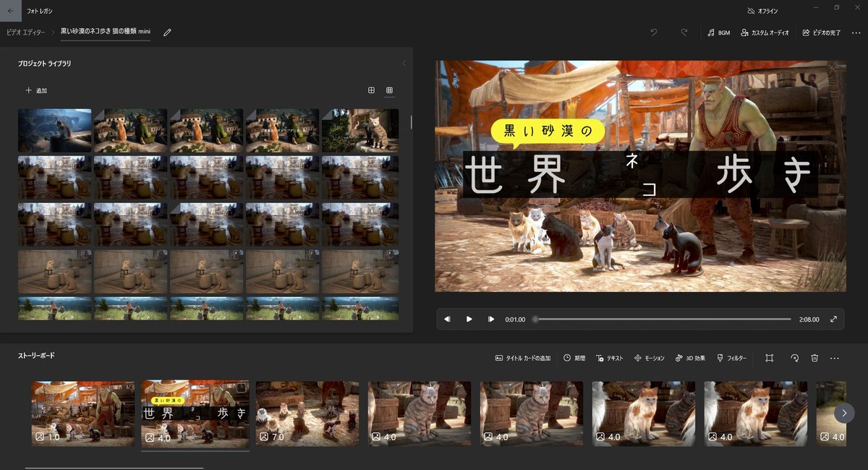Screen dimensions: 868x470
Task: Click the storyboard next arrow button
Action: [x=843, y=413]
